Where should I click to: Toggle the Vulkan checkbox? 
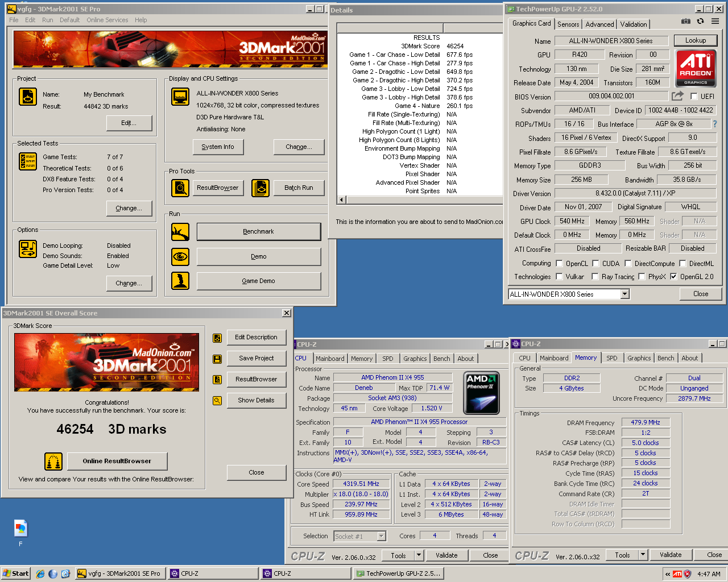click(559, 277)
